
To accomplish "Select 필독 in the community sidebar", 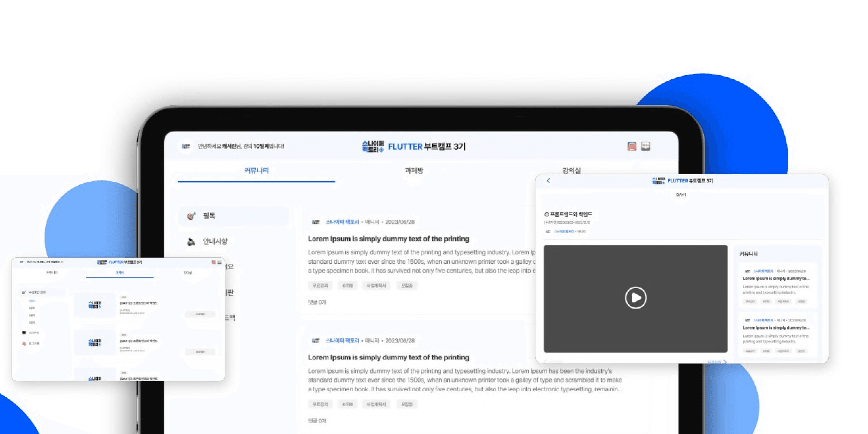I will (x=234, y=216).
